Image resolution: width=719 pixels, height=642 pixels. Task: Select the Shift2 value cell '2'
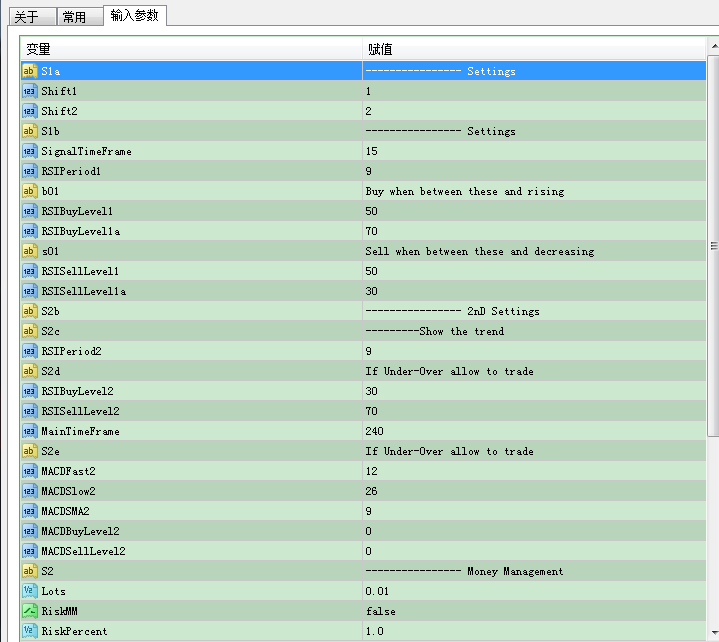[534, 111]
